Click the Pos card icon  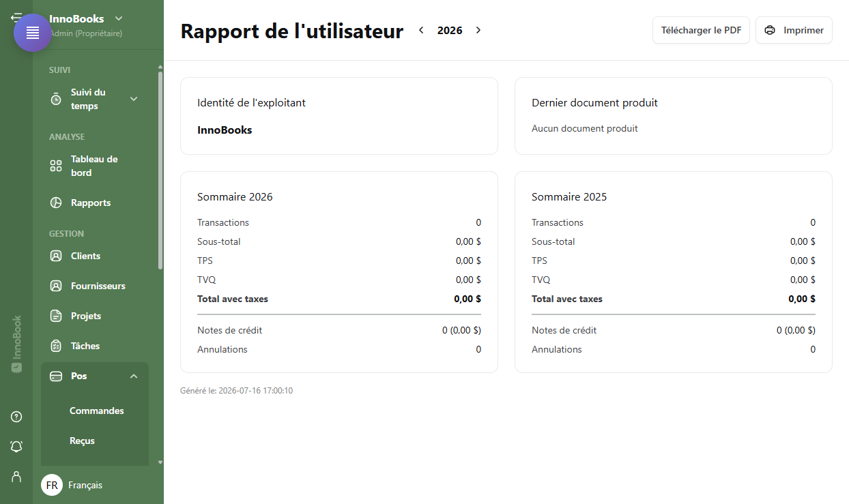pyautogui.click(x=56, y=376)
